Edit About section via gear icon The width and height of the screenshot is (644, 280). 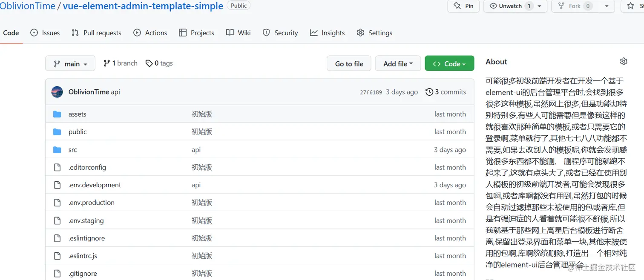tap(624, 61)
